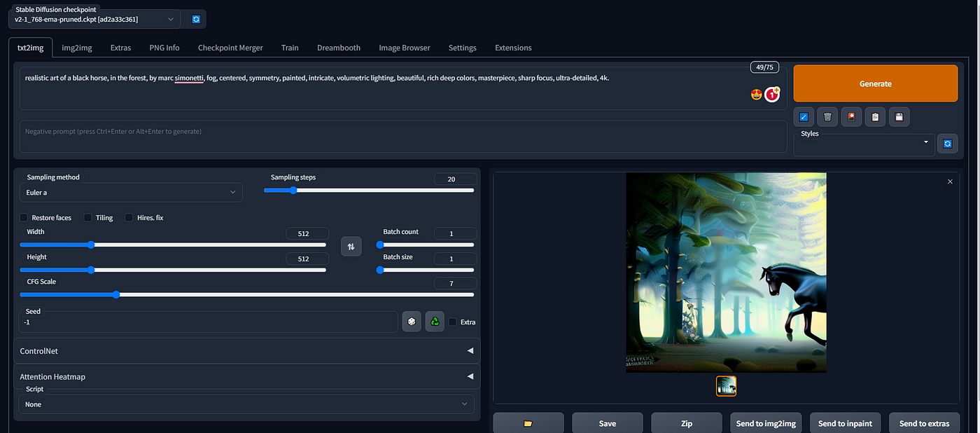The width and height of the screenshot is (980, 433).
Task: Click the save style floppy disk icon
Action: click(899, 117)
